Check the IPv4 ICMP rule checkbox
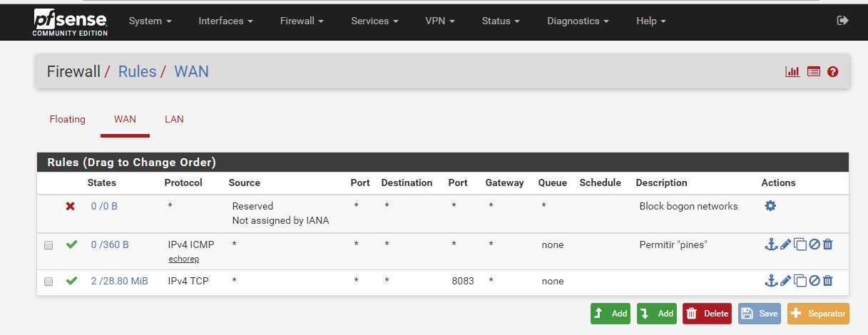The height and width of the screenshot is (335, 868). pyautogui.click(x=48, y=245)
